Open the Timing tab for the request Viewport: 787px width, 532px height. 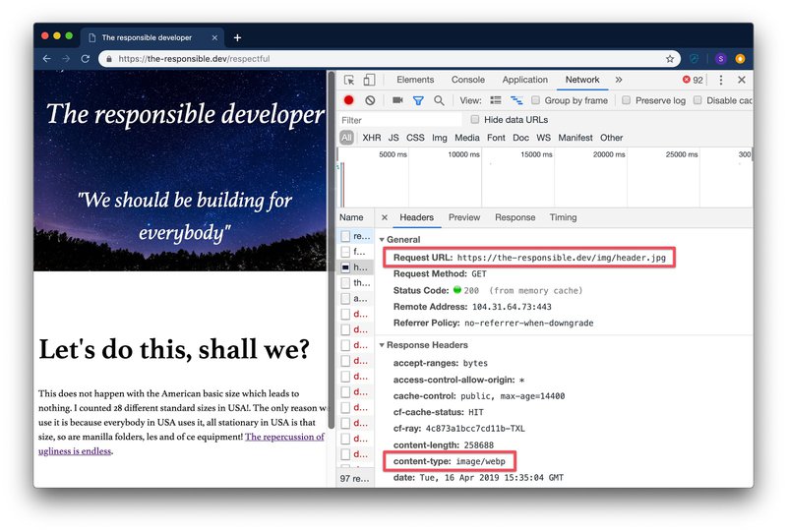coord(563,217)
